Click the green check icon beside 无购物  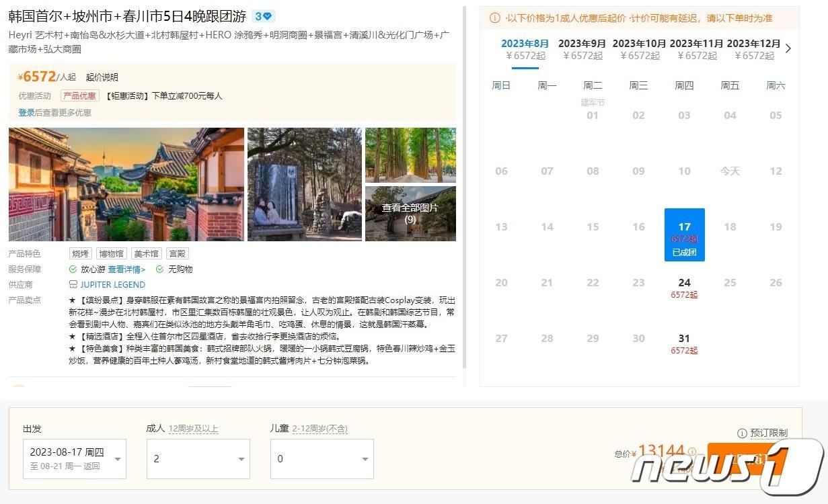coord(160,269)
